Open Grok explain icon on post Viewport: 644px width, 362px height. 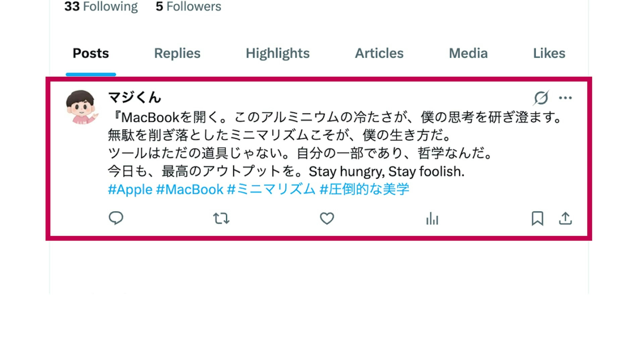click(x=541, y=98)
